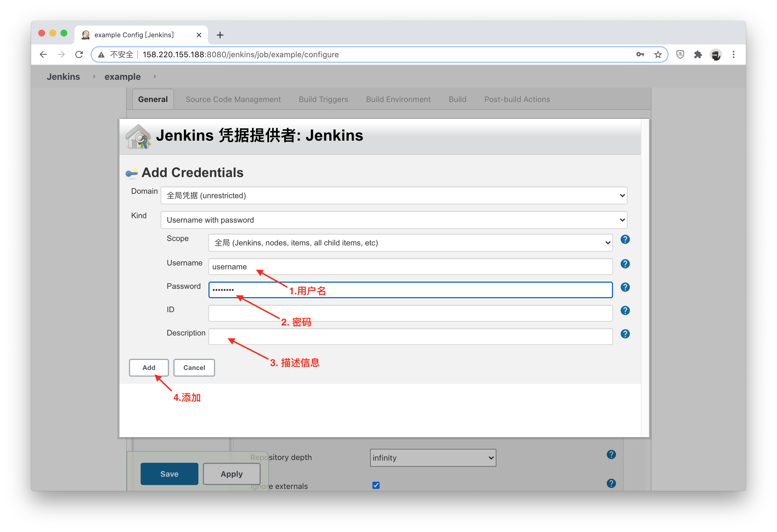The height and width of the screenshot is (532, 777).
Task: Click the Add Credentials heading text
Action: coord(192,173)
